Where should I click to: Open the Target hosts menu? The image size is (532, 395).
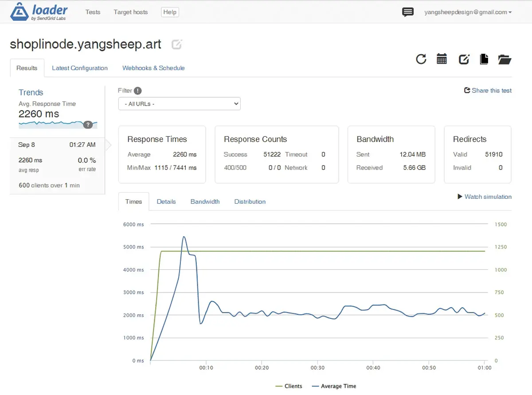(x=131, y=12)
